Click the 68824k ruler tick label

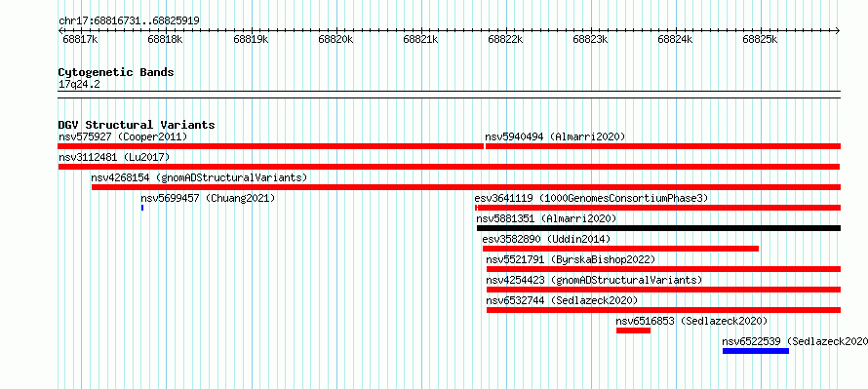(675, 40)
